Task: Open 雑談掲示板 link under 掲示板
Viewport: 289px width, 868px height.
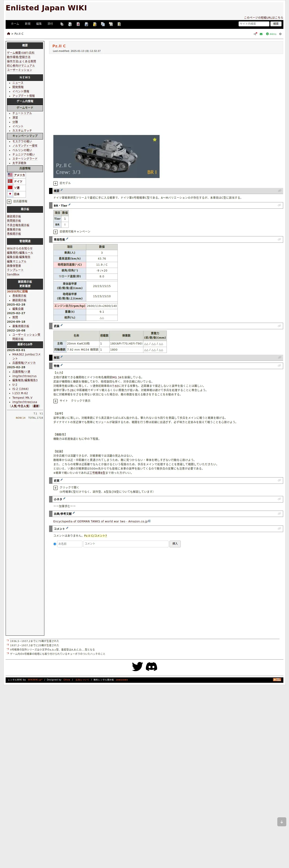Action: (14, 217)
